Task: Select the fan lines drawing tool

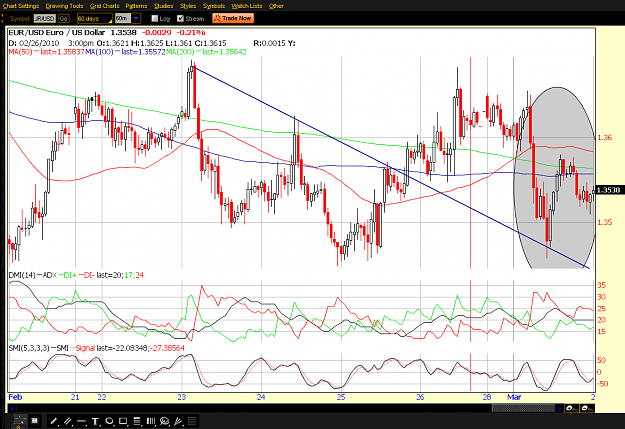Action: (179, 421)
